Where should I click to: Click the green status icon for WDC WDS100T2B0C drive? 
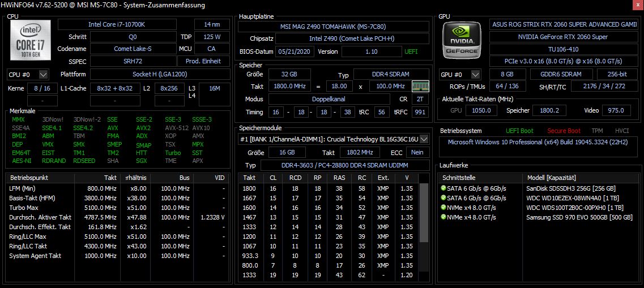pyautogui.click(x=443, y=208)
